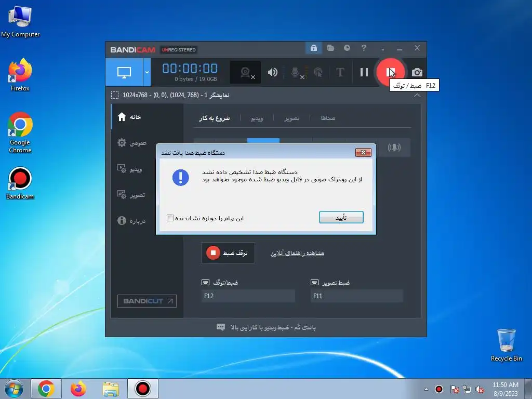Click the audio-only microphone mode icon
This screenshot has width=532, height=399.
pos(394,147)
